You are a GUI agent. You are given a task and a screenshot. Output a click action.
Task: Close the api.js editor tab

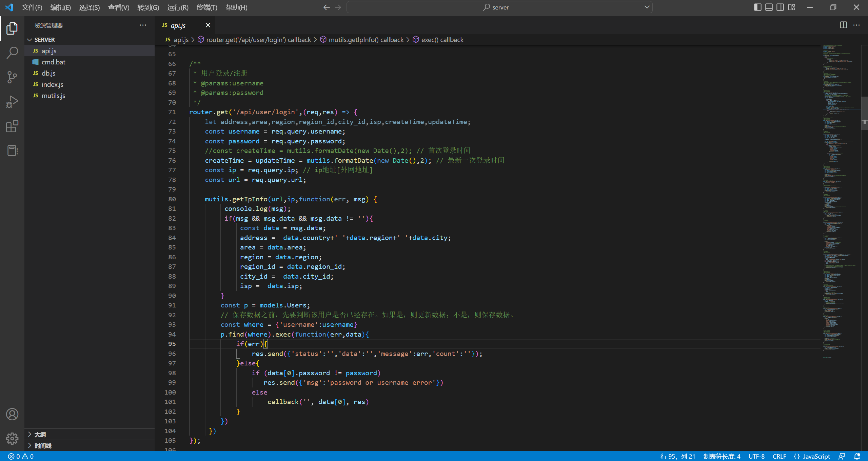[208, 25]
